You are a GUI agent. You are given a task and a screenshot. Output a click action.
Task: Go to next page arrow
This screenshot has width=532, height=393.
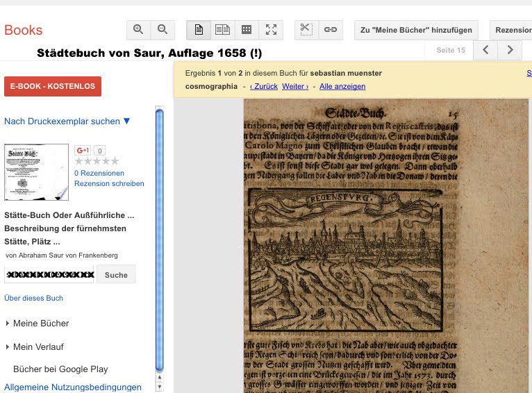(x=510, y=50)
